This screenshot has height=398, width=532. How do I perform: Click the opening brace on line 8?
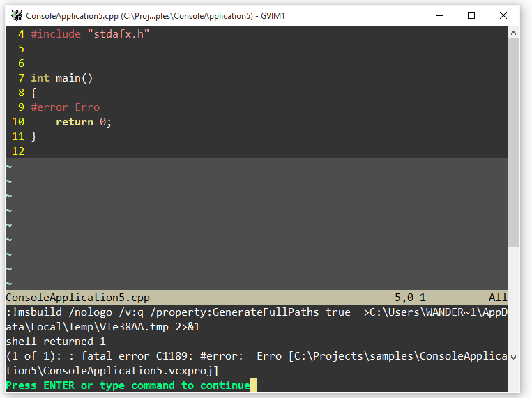(x=33, y=93)
